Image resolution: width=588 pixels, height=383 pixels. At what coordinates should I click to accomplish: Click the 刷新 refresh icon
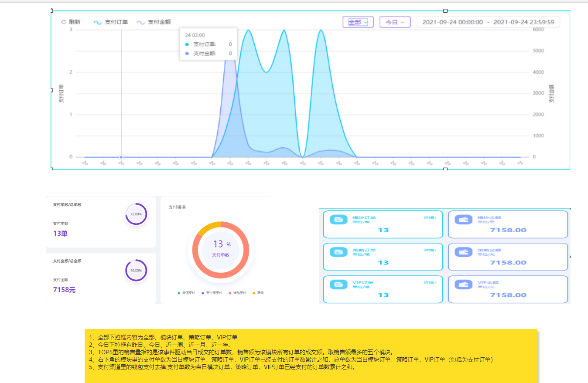click(x=63, y=22)
